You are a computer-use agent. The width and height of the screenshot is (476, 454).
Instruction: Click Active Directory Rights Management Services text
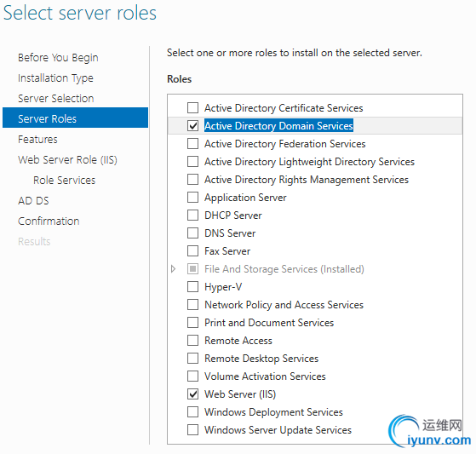[x=307, y=180]
